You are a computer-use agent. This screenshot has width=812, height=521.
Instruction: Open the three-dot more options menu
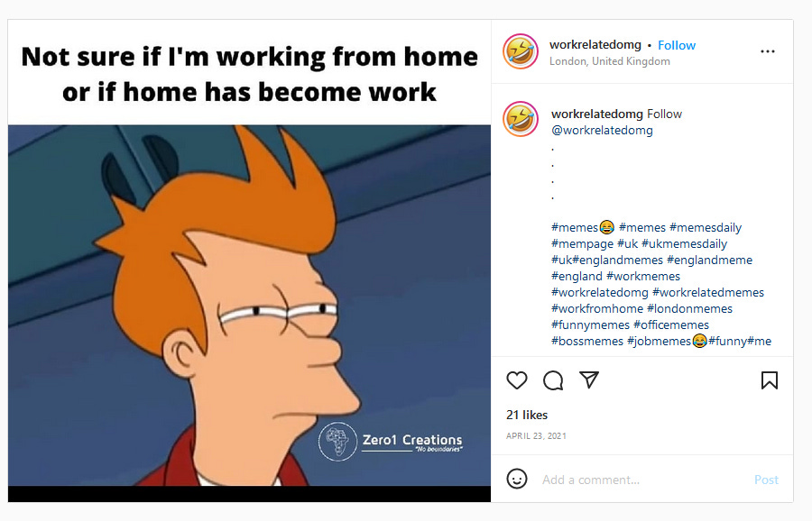pyautogui.click(x=768, y=51)
